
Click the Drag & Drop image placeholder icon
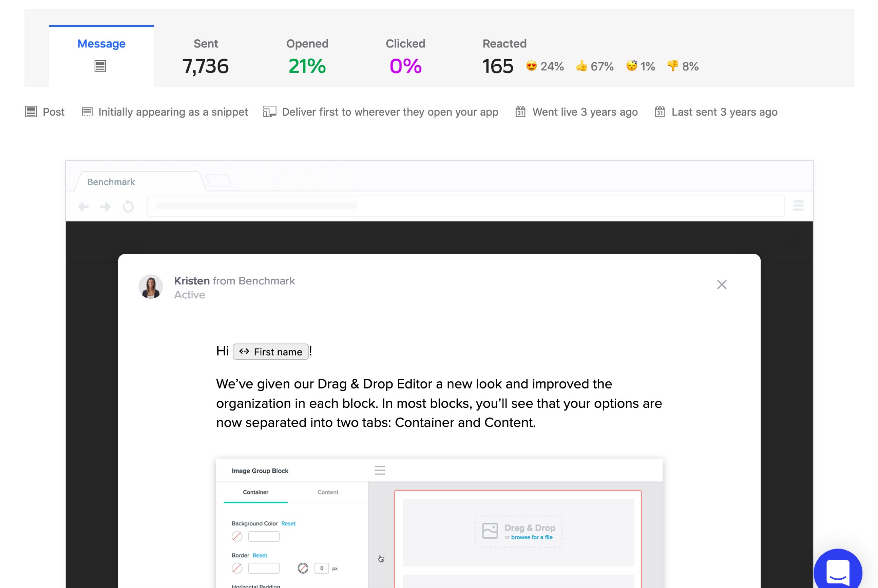pos(490,531)
